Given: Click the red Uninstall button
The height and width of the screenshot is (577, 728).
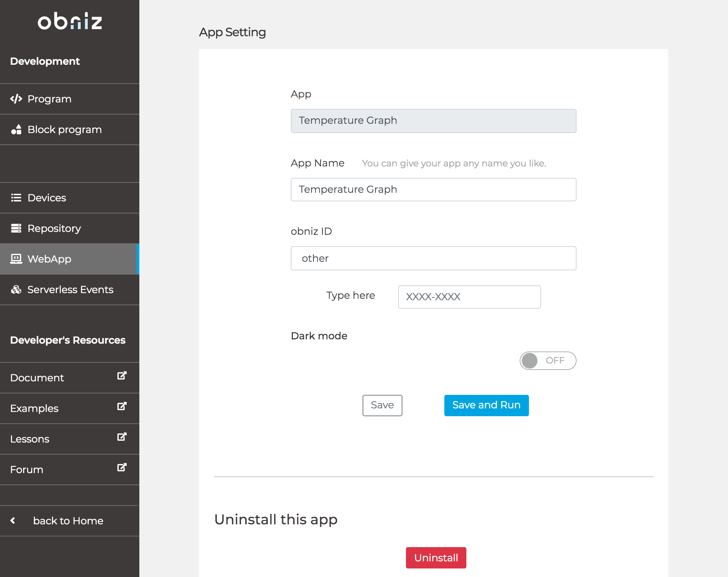Looking at the screenshot, I should [436, 558].
